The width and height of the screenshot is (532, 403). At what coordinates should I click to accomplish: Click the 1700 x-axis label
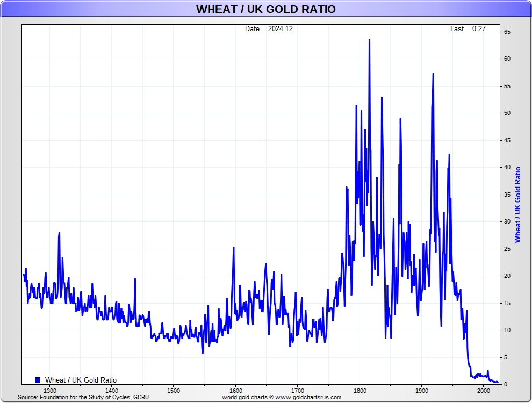point(298,391)
